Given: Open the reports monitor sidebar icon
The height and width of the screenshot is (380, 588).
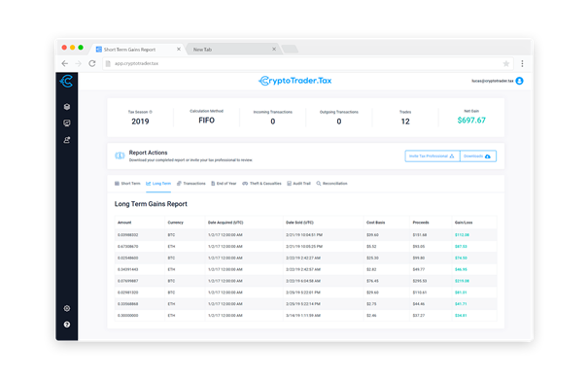Looking at the screenshot, I should point(67,123).
